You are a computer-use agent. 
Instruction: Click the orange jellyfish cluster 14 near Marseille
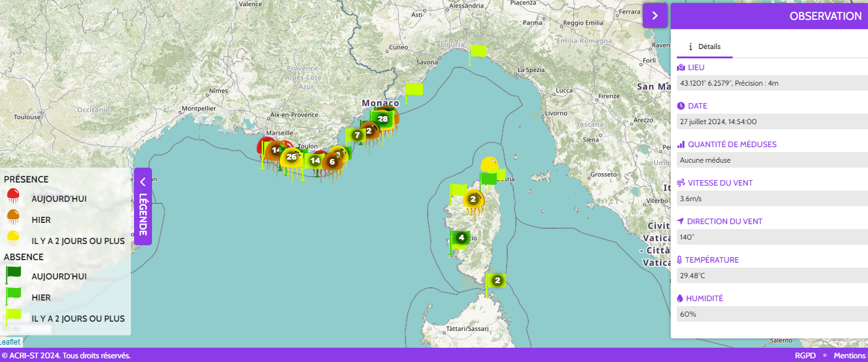[276, 150]
